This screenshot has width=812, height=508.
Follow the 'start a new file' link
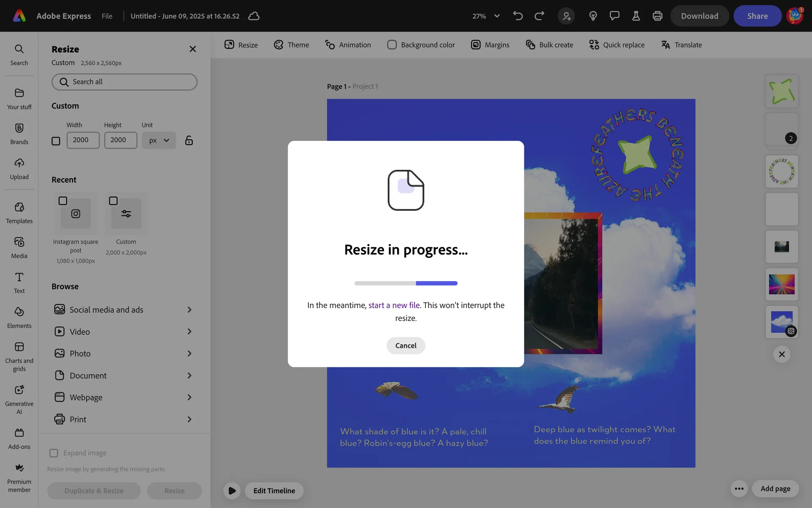pyautogui.click(x=394, y=305)
